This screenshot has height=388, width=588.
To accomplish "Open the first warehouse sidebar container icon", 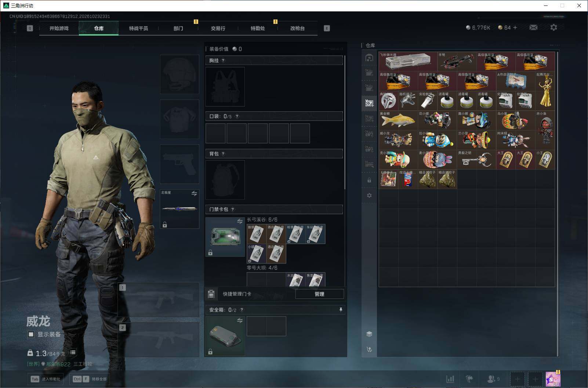I will (x=369, y=58).
